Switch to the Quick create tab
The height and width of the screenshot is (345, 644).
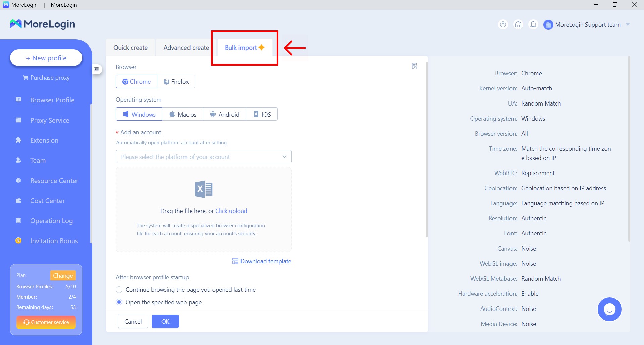point(130,48)
